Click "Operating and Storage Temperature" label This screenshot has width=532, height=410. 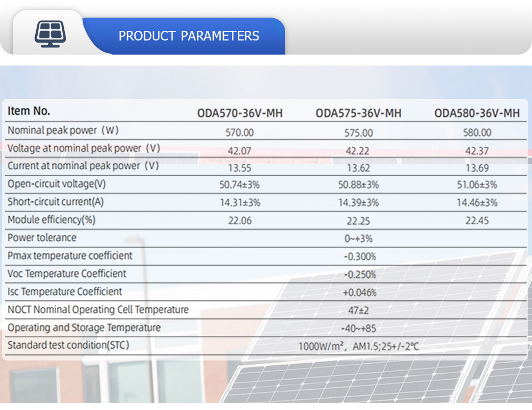point(84,327)
